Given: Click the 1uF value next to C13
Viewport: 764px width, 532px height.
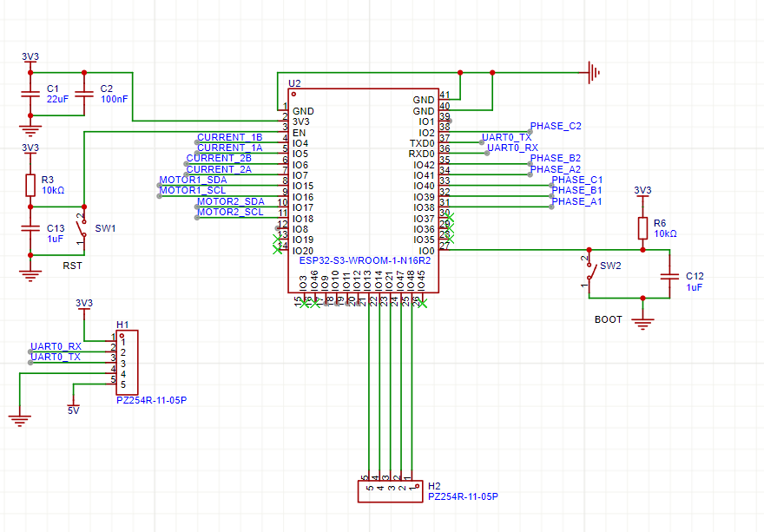Looking at the screenshot, I should pyautogui.click(x=55, y=240).
